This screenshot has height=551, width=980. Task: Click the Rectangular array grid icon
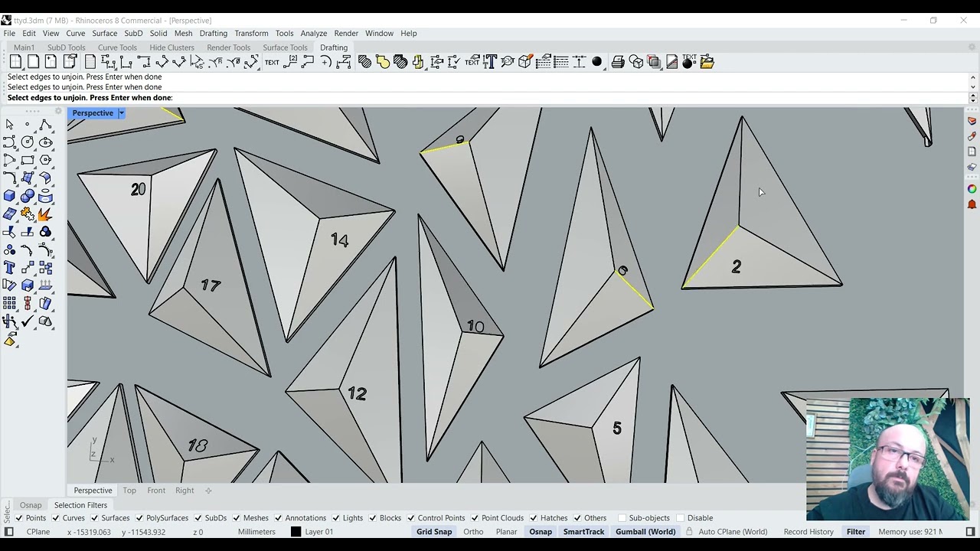pyautogui.click(x=9, y=303)
